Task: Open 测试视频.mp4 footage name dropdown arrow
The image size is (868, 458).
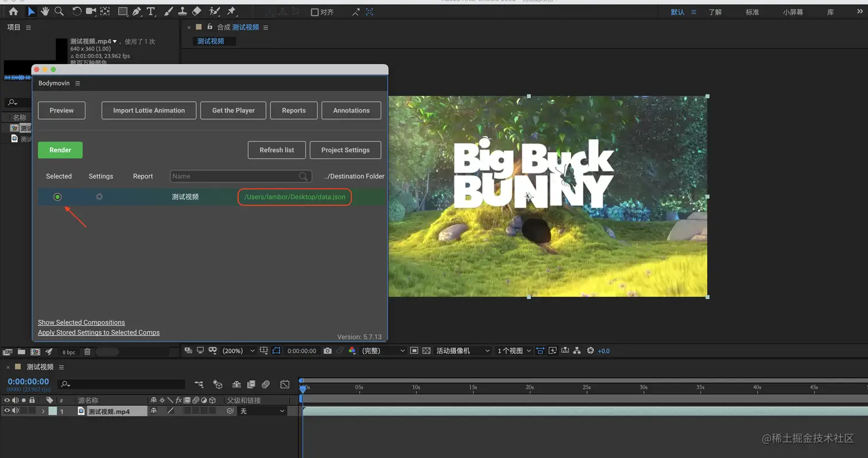Action: 115,41
